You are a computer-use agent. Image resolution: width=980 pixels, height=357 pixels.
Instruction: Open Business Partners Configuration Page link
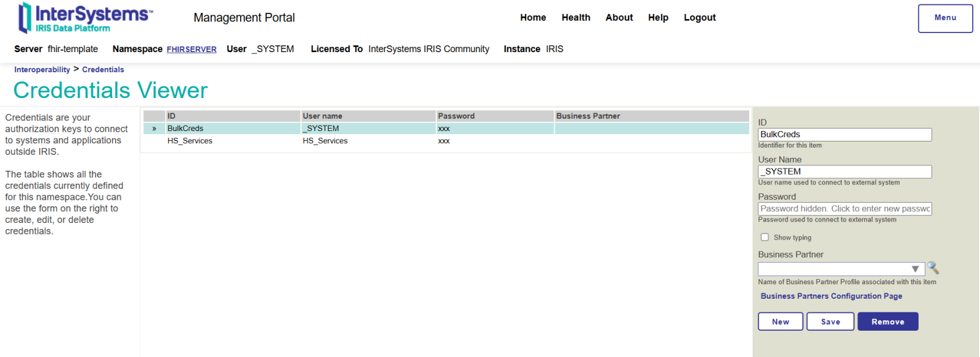(x=831, y=296)
